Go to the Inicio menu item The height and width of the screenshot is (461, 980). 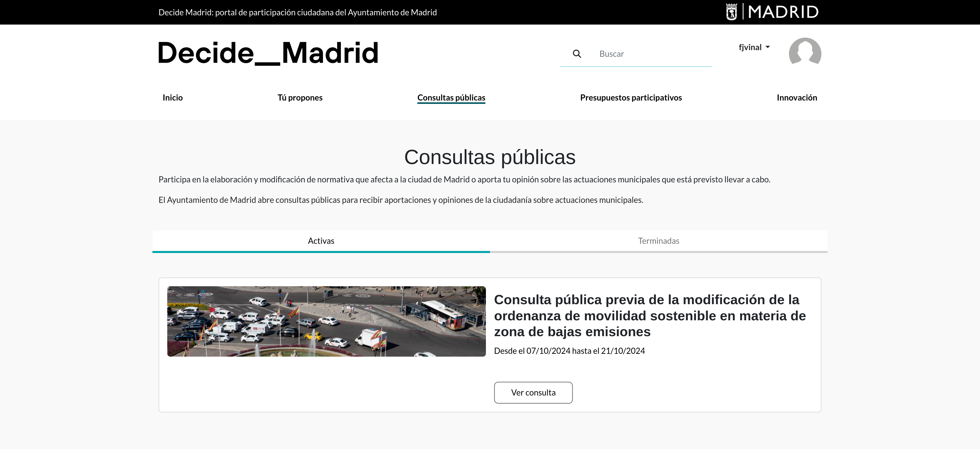pos(173,98)
